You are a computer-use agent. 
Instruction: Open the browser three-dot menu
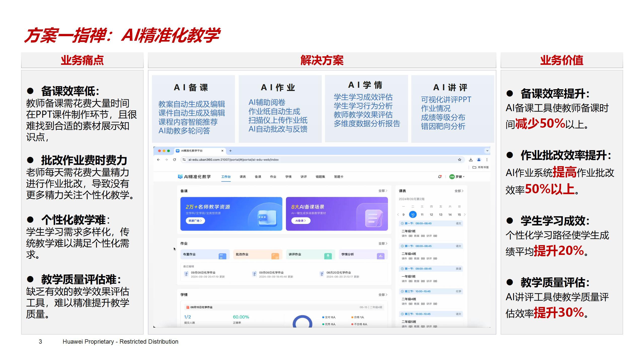487,160
